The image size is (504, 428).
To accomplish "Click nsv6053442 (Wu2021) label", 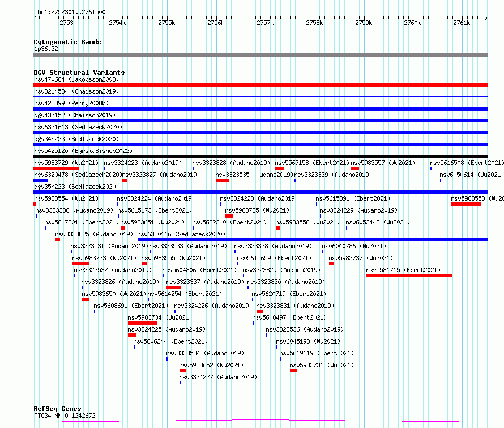I will tap(378, 222).
